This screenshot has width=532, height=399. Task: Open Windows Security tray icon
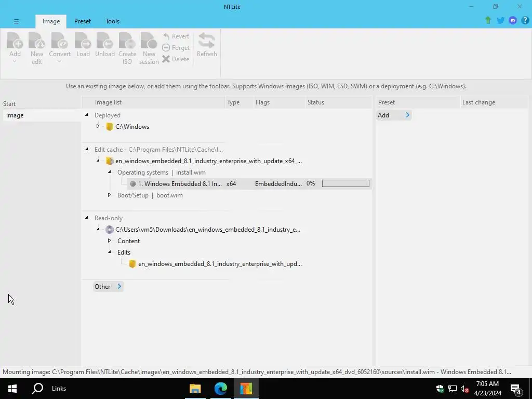pyautogui.click(x=440, y=389)
